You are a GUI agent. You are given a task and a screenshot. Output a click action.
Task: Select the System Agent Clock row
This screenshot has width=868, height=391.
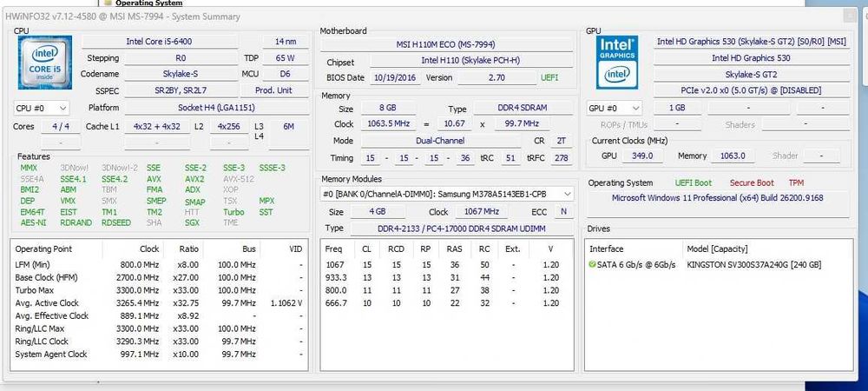click(159, 354)
